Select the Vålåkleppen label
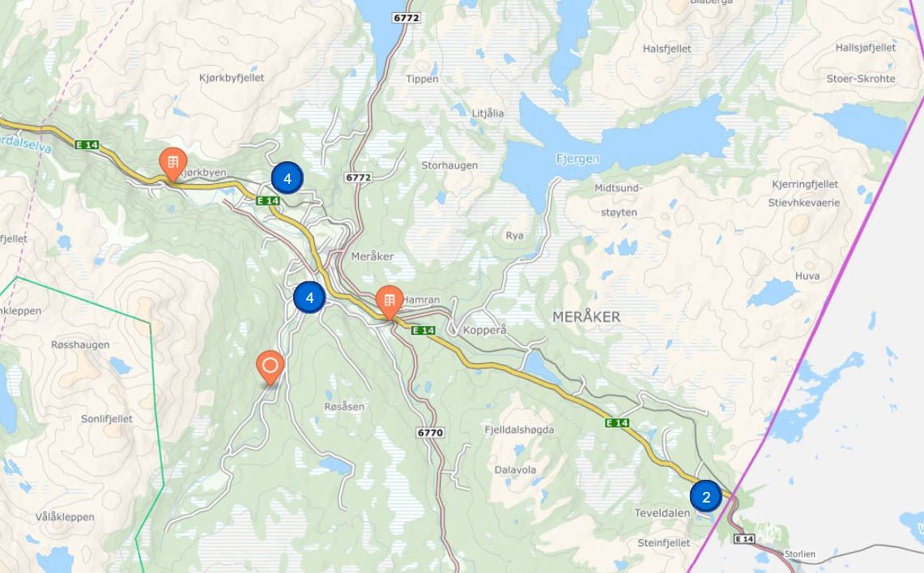924x573 pixels. coord(65,517)
